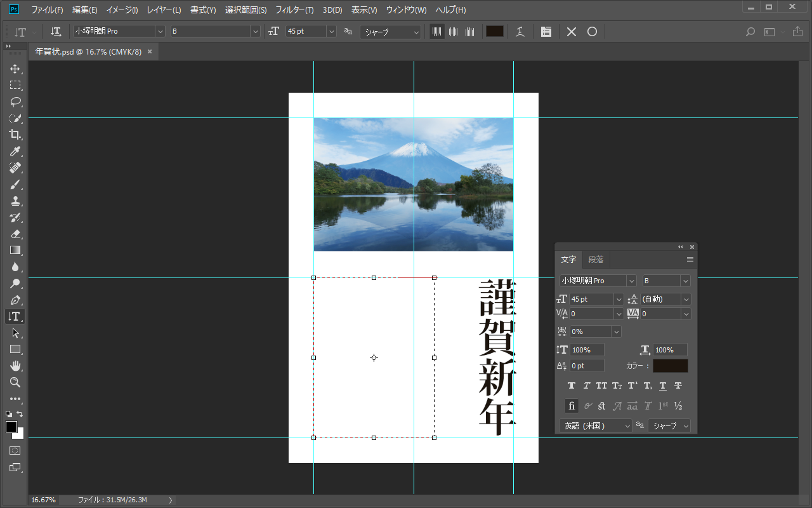
Task: Open font family dropdown in options bar
Action: 160,32
